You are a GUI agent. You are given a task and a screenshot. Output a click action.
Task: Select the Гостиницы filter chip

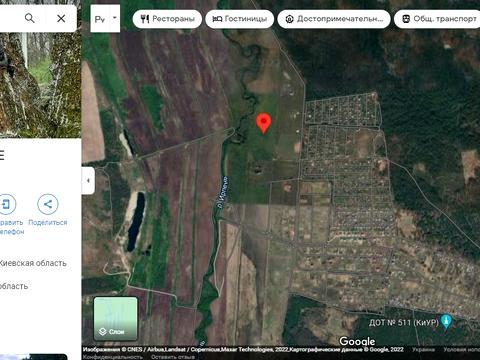click(x=240, y=19)
